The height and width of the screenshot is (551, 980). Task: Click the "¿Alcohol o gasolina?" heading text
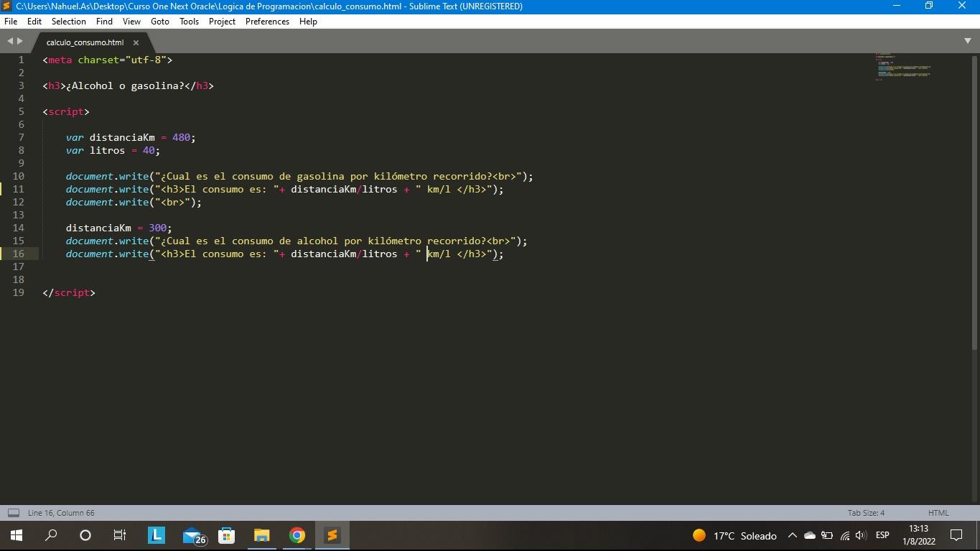pos(125,85)
